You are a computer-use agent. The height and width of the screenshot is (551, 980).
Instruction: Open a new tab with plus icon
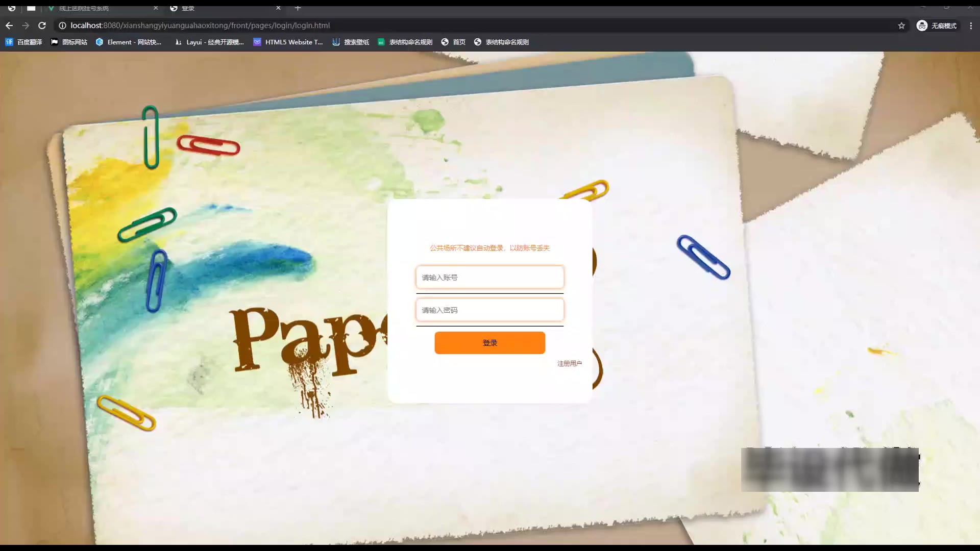298,8
